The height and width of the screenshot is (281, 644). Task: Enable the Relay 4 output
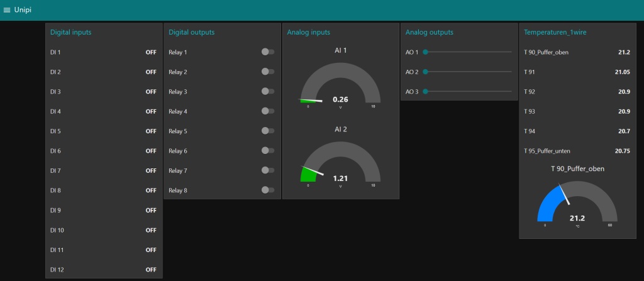click(x=268, y=111)
